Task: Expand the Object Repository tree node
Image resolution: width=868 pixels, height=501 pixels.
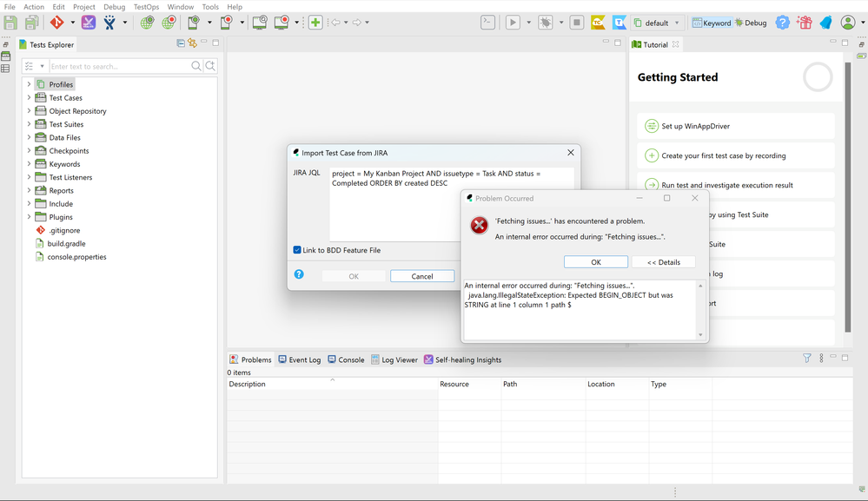Action: pyautogui.click(x=29, y=110)
